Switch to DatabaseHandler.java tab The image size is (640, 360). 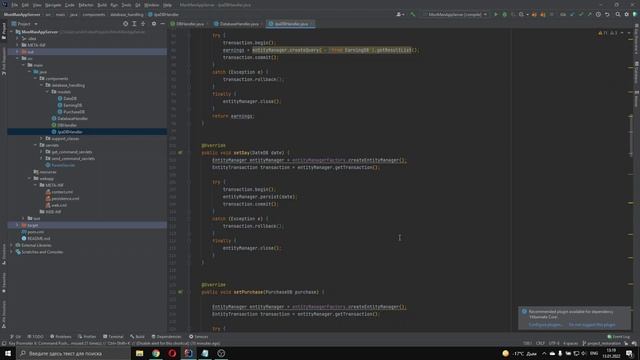coord(238,24)
